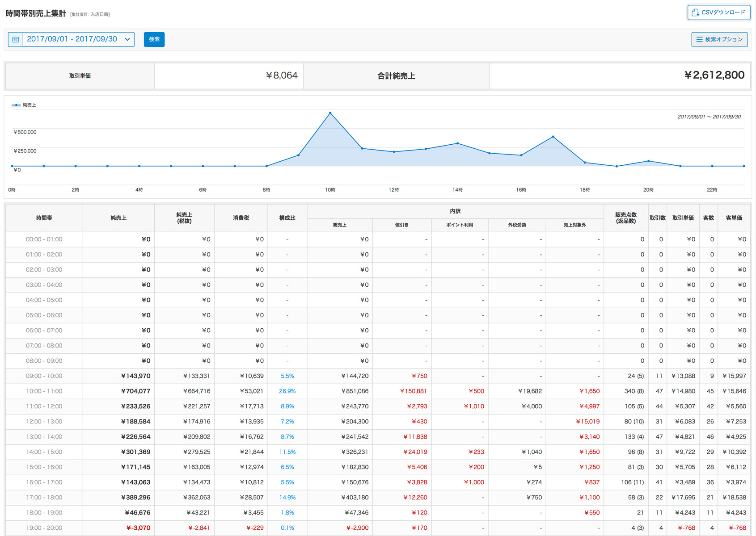This screenshot has height=536, width=756.
Task: Click the ¥8,064 transaction unit price
Action: (x=282, y=75)
